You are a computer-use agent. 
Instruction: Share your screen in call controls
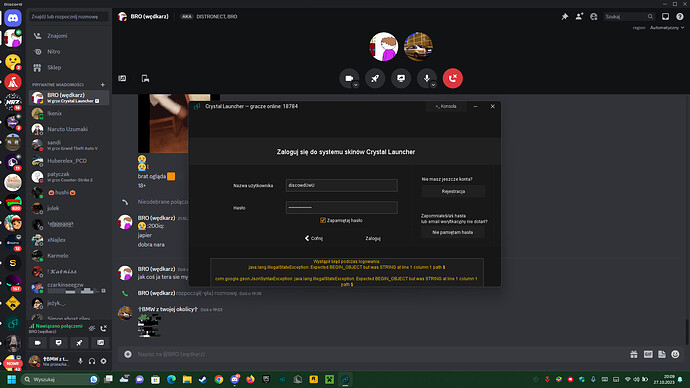[401, 78]
